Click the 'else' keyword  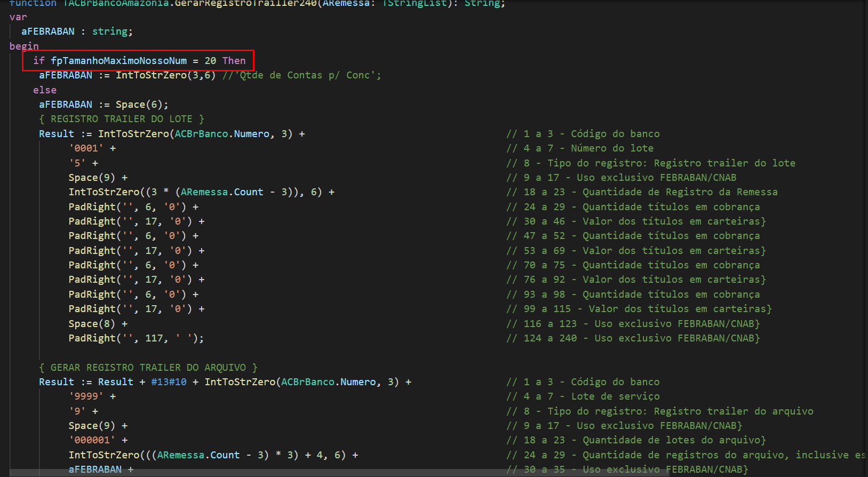(45, 90)
